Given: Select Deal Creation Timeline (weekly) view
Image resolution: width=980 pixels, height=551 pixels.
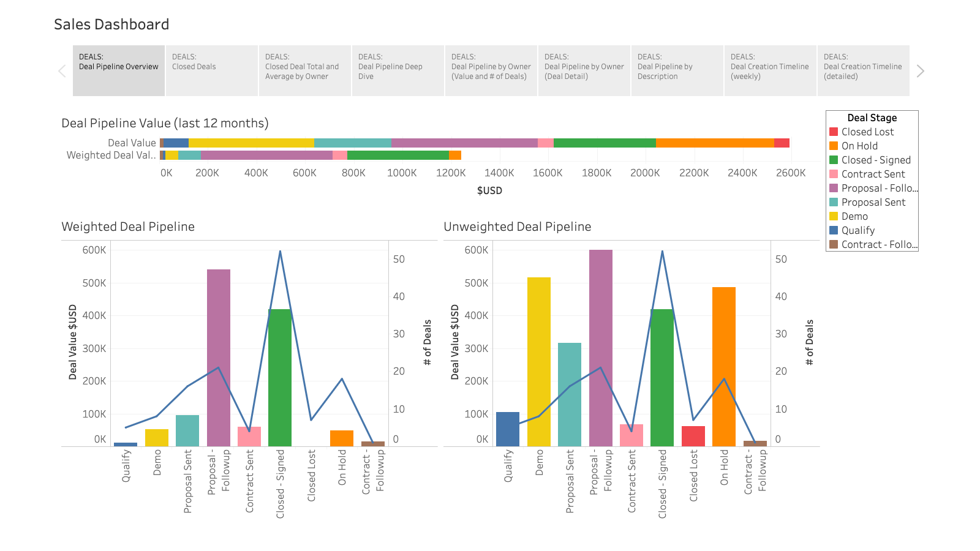Looking at the screenshot, I should click(x=770, y=70).
